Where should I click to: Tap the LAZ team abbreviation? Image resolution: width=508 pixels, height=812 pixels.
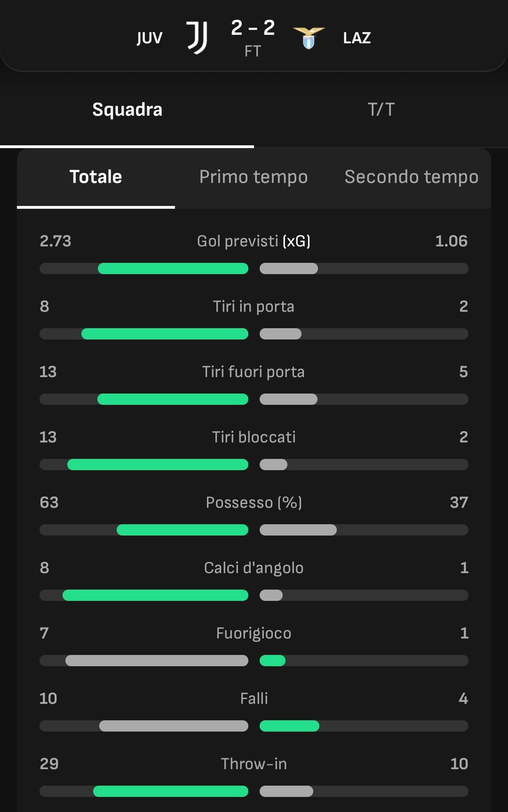tap(357, 38)
